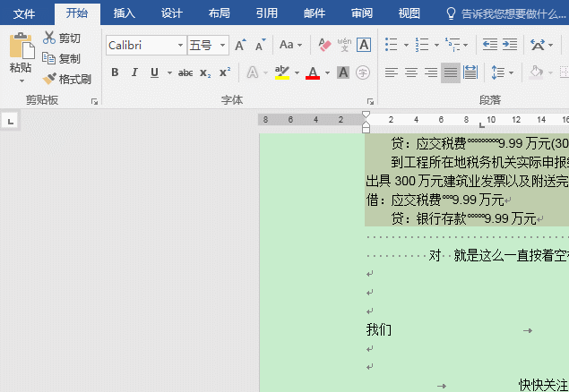The width and height of the screenshot is (569, 392).
Task: Apply a bulleted list
Action: pyautogui.click(x=392, y=45)
